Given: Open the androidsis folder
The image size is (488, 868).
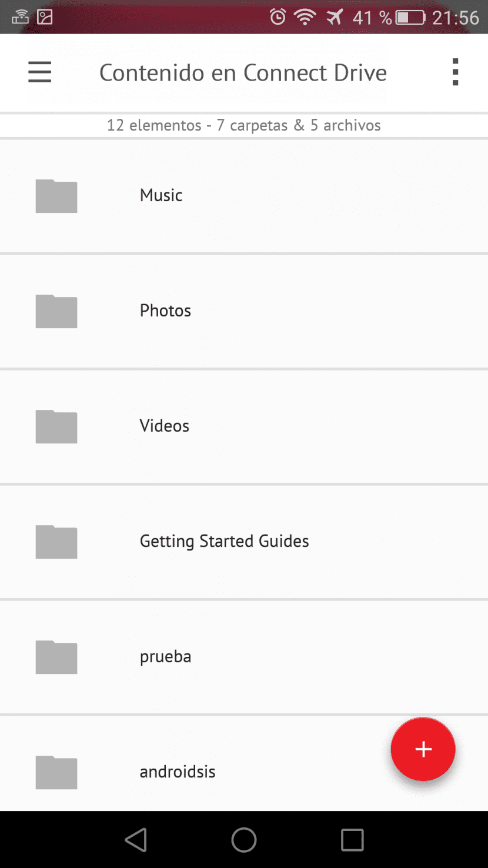Looking at the screenshot, I should coord(178,772).
